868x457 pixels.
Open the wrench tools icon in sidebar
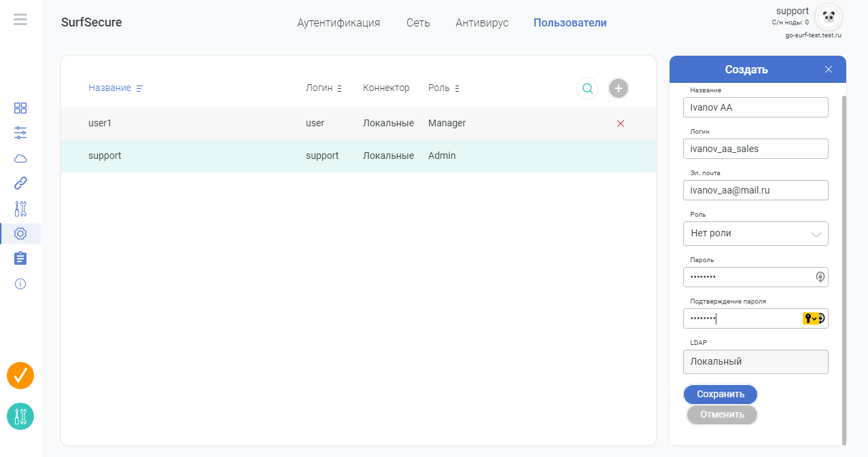tap(20, 208)
